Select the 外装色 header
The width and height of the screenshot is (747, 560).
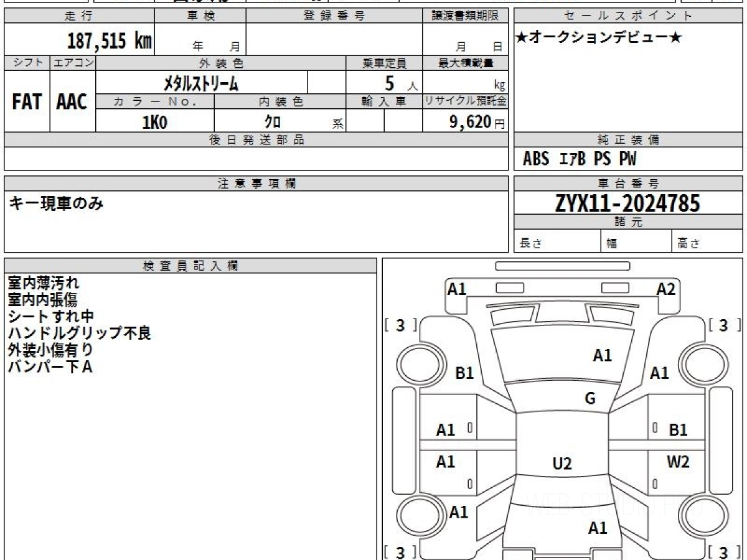(221, 63)
